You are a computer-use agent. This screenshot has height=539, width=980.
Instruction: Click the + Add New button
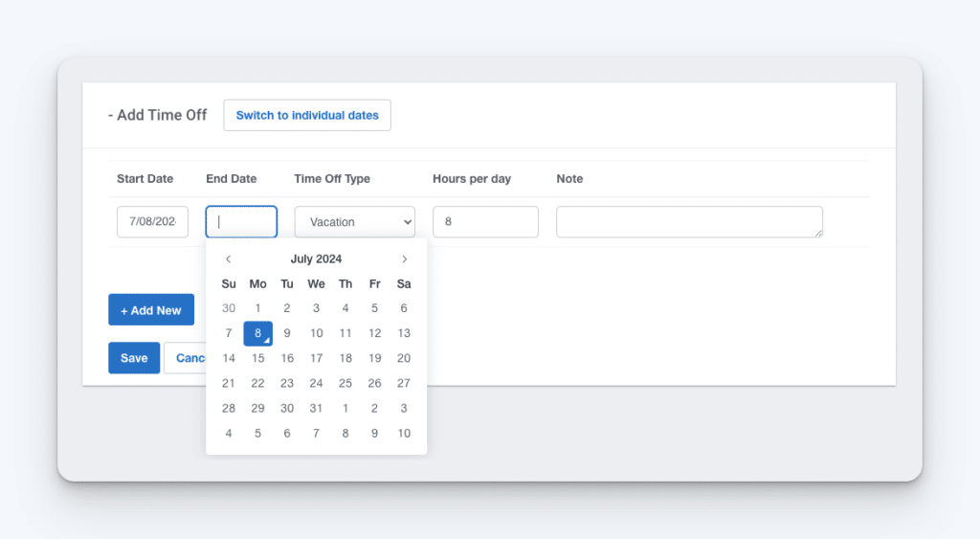click(151, 310)
